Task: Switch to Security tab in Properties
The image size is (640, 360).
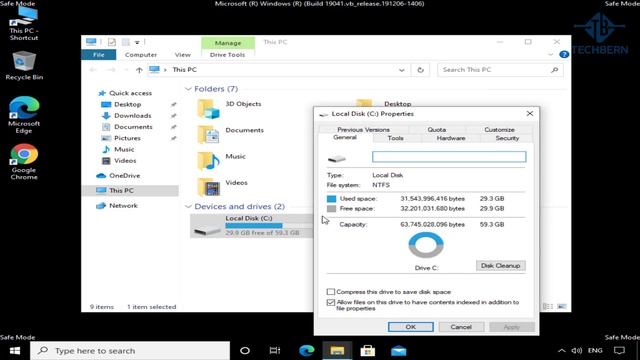Action: point(507,138)
